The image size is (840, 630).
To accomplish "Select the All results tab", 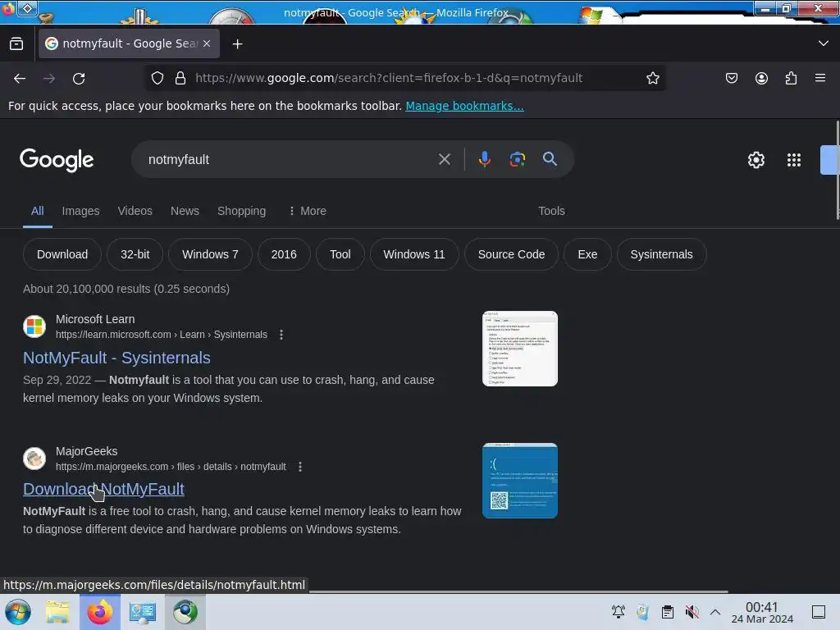I will (38, 211).
